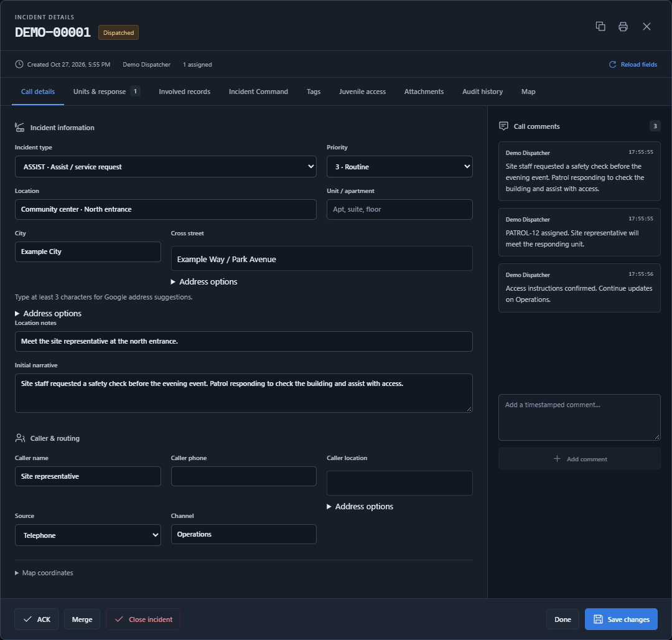Click the Caller name field
The height and width of the screenshot is (640, 672).
point(88,476)
